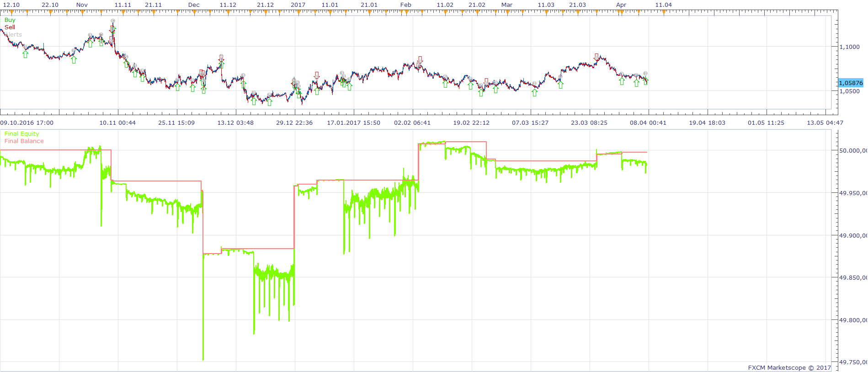Click the 10.11 00:44 timestamp
The height and width of the screenshot is (372, 868).
coord(117,122)
